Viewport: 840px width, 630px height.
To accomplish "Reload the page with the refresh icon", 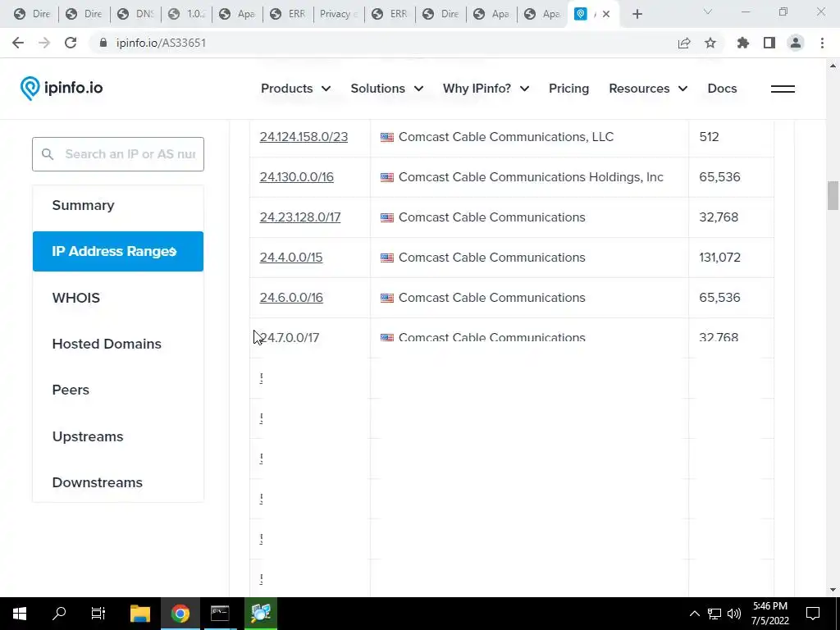I will point(71,43).
